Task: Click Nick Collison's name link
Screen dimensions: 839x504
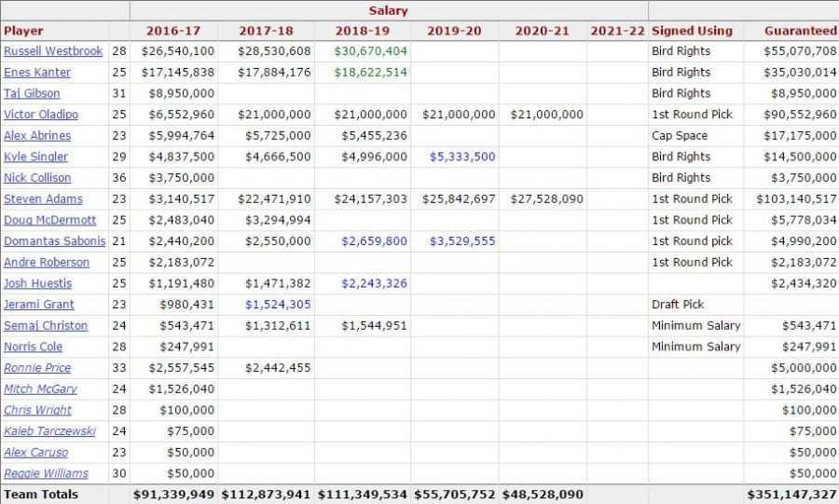Action: click(37, 178)
